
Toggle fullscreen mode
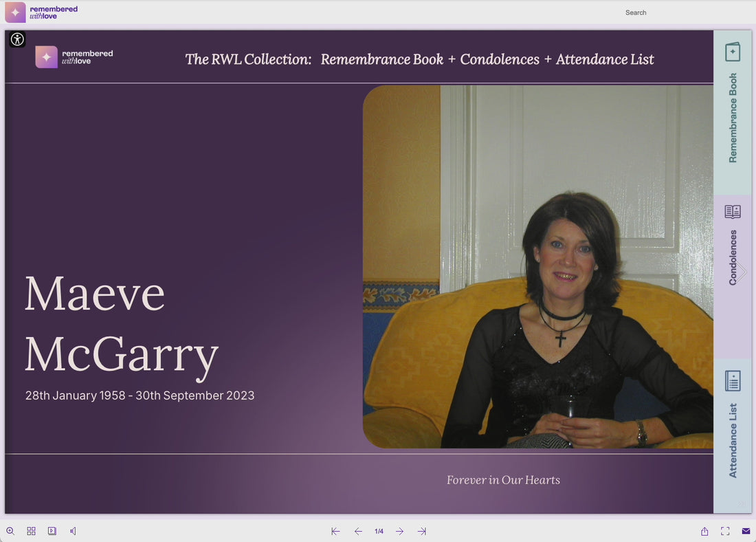tap(725, 531)
